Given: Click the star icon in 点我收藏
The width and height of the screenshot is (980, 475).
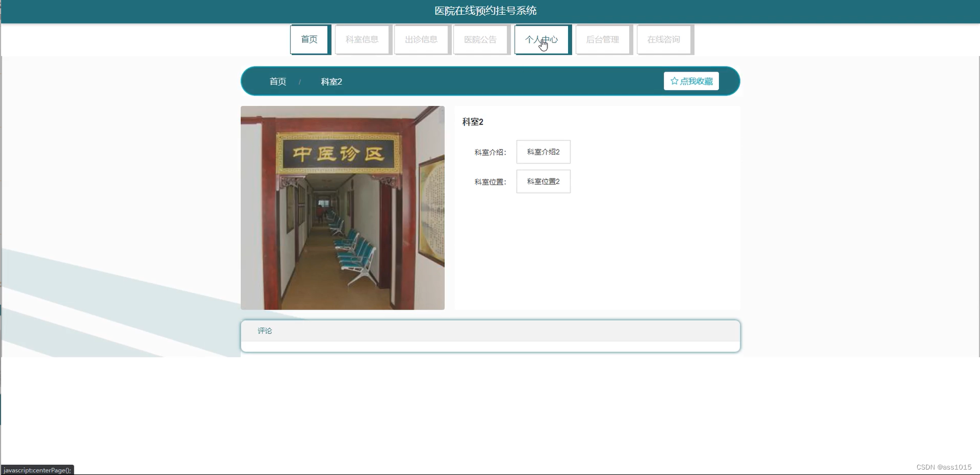Looking at the screenshot, I should tap(674, 81).
